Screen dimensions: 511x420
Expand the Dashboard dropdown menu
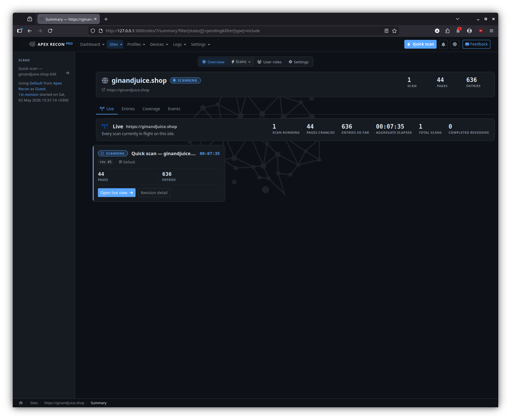pos(92,44)
